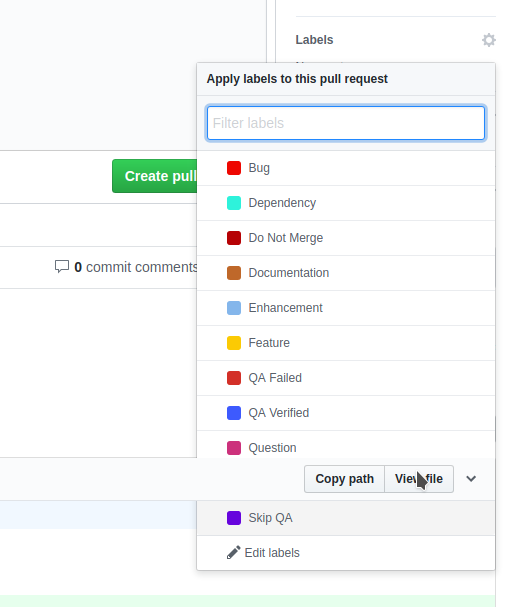Expand the file options chevron
The image size is (520, 607).
tap(471, 479)
